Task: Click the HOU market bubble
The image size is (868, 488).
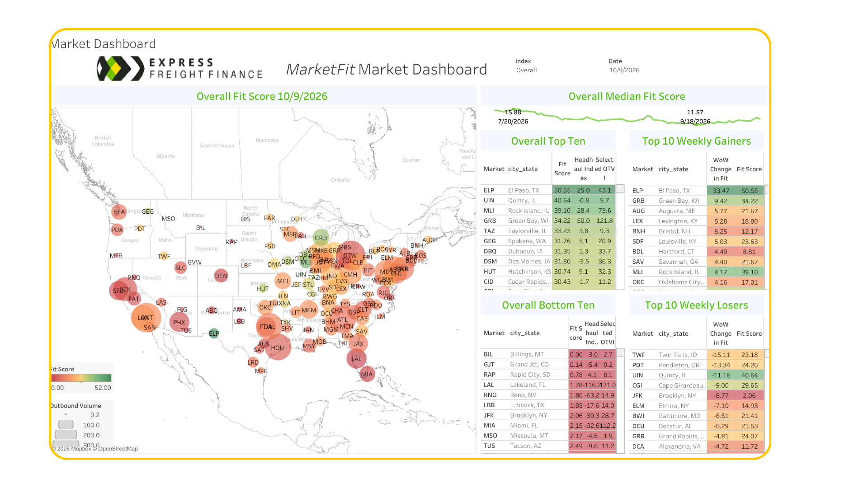Action: click(x=278, y=347)
